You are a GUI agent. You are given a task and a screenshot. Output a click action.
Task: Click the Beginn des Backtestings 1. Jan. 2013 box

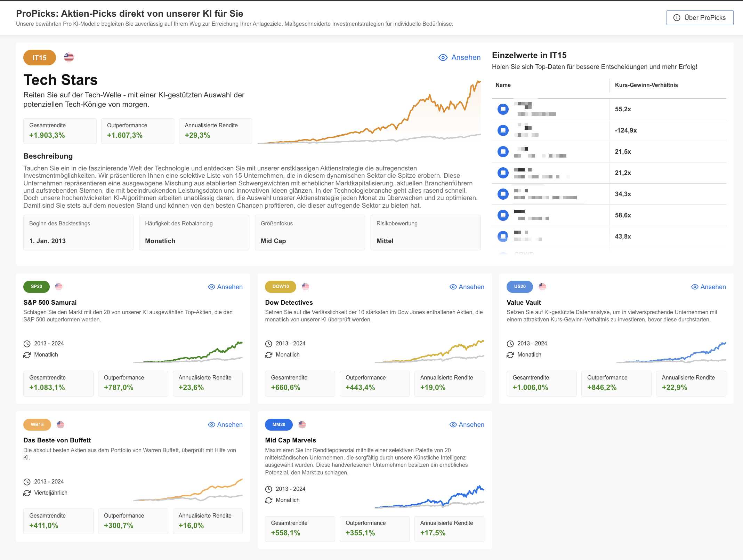point(78,232)
